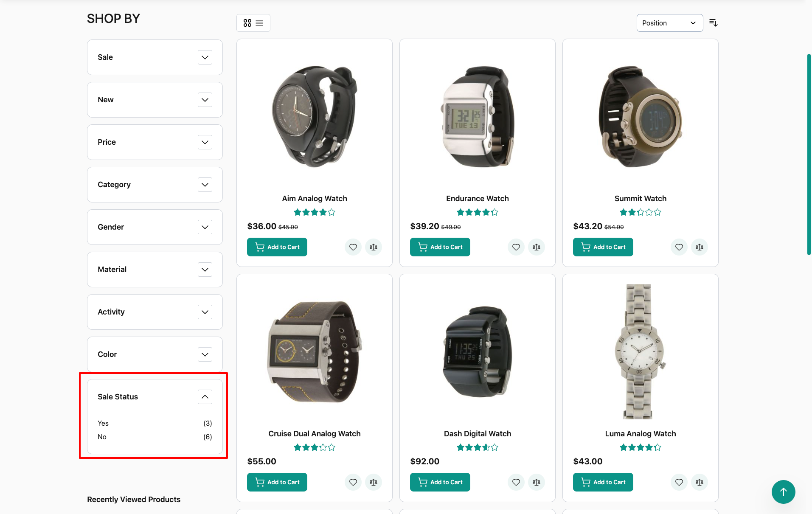Switch to list view layout
The image size is (812, 514).
coord(259,23)
